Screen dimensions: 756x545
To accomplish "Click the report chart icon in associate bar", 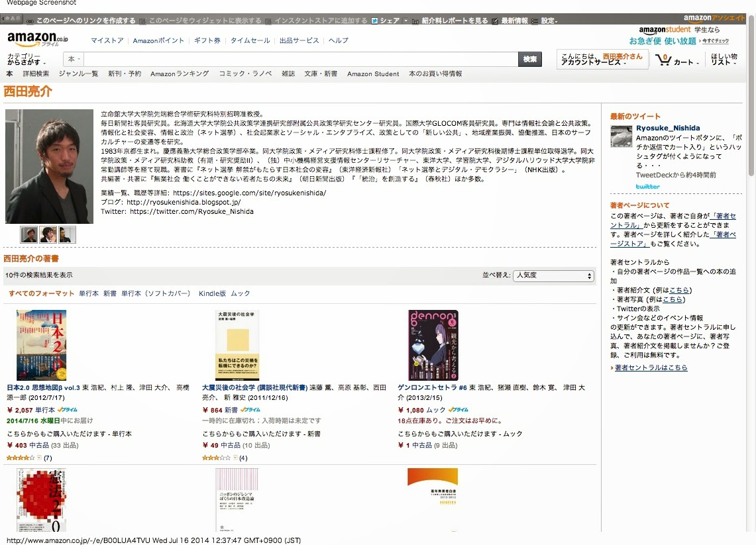I will (x=415, y=21).
